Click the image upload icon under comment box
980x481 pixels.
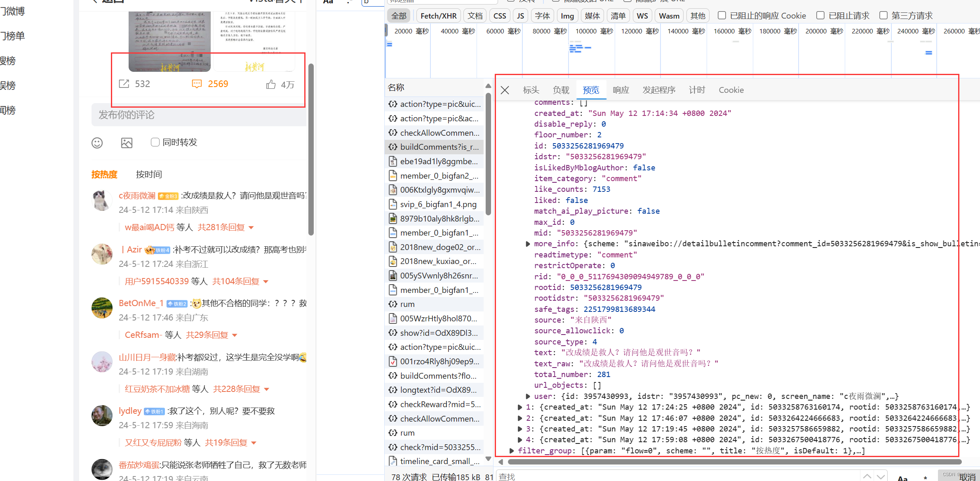127,143
